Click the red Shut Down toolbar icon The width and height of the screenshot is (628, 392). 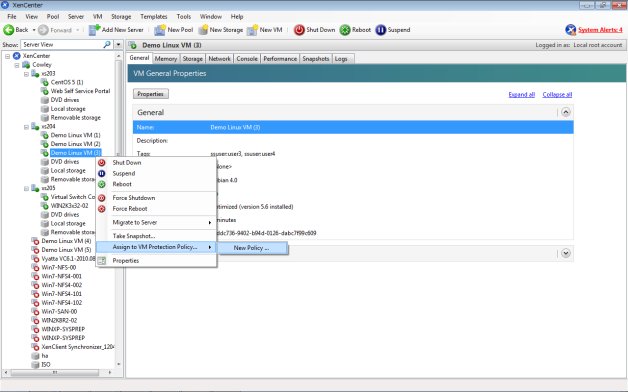tap(299, 30)
